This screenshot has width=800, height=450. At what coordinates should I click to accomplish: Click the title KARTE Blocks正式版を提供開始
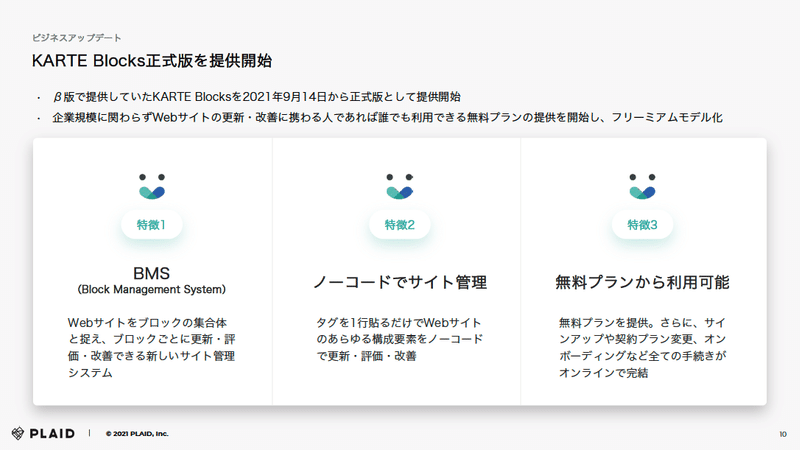pos(152,61)
